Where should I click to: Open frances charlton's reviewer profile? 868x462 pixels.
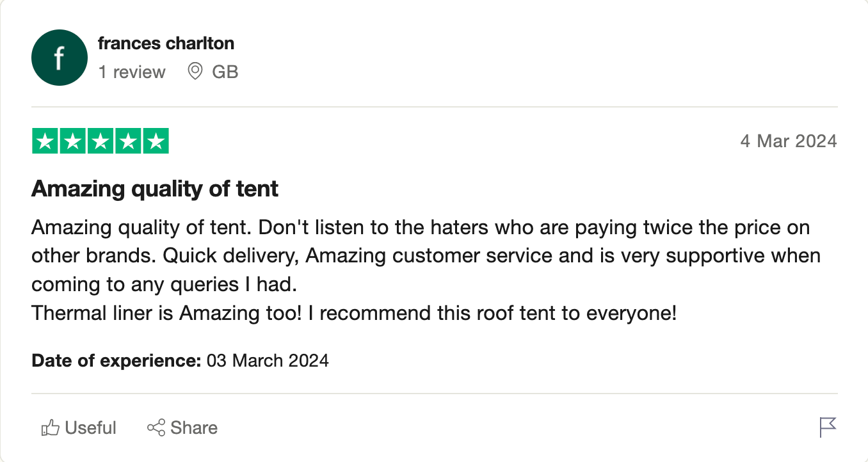coord(166,44)
